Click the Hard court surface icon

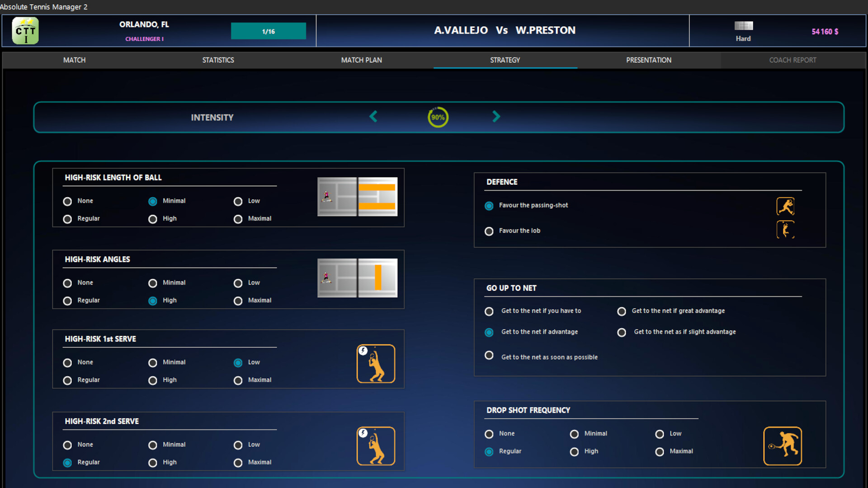point(743,26)
